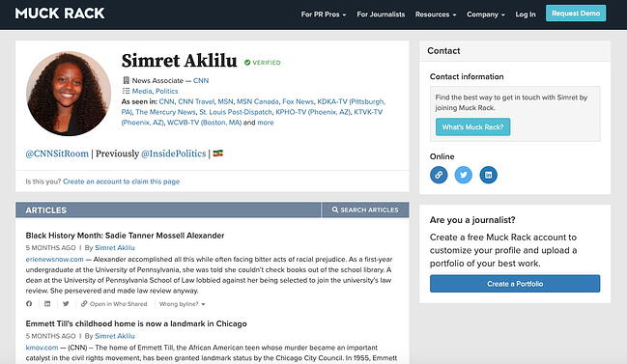This screenshot has width=627, height=364.
Task: Open Fox News outlet link
Action: pyautogui.click(x=298, y=101)
